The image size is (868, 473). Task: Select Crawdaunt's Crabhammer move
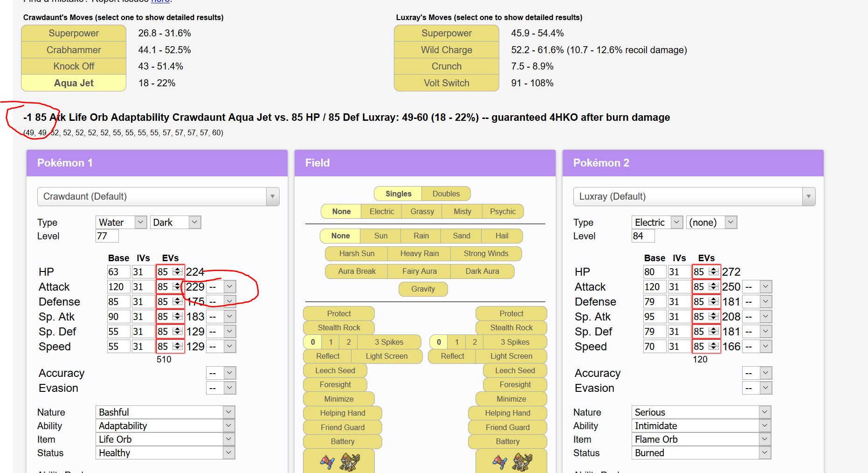[x=74, y=50]
